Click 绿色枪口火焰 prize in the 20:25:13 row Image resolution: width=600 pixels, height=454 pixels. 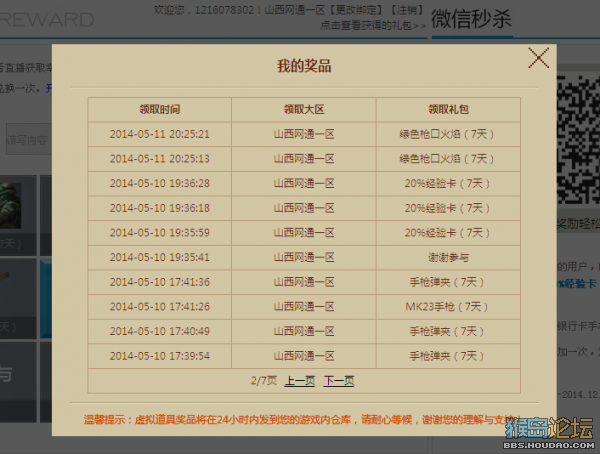pos(448,158)
